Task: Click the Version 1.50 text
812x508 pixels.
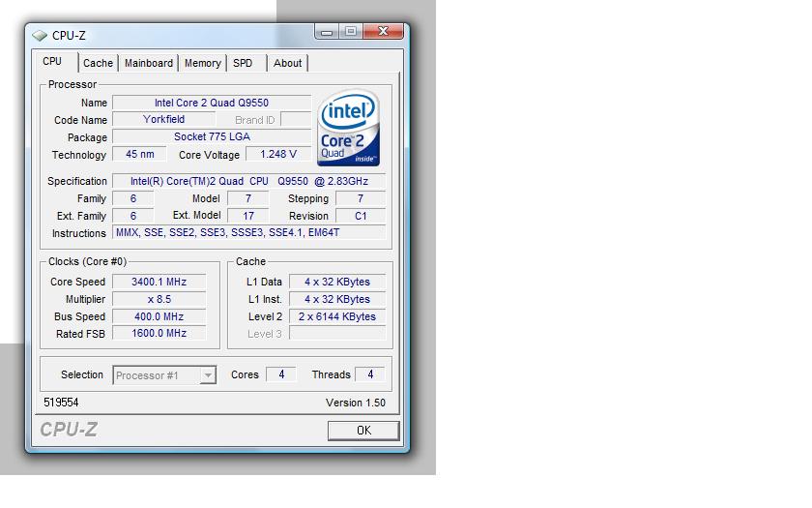Action: [356, 403]
